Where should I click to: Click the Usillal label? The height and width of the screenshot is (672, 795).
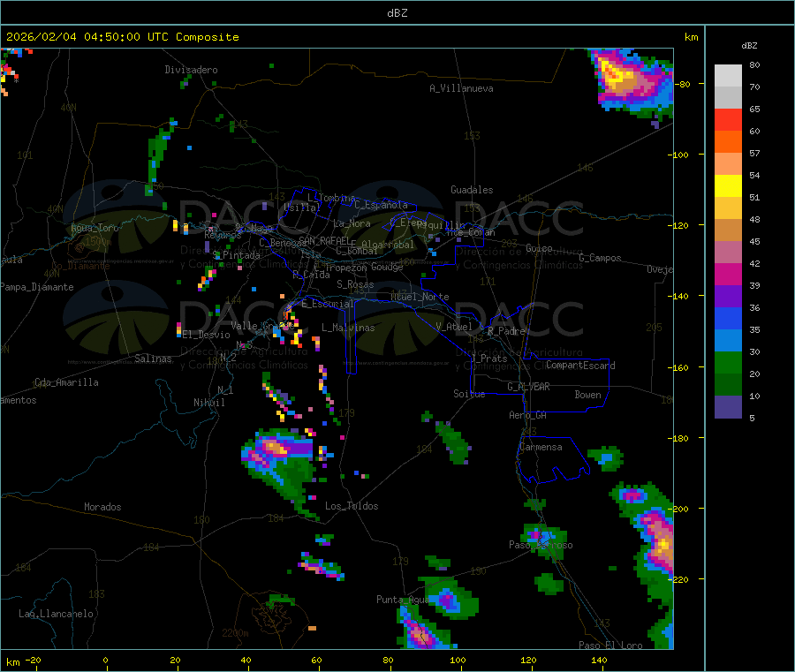point(302,208)
